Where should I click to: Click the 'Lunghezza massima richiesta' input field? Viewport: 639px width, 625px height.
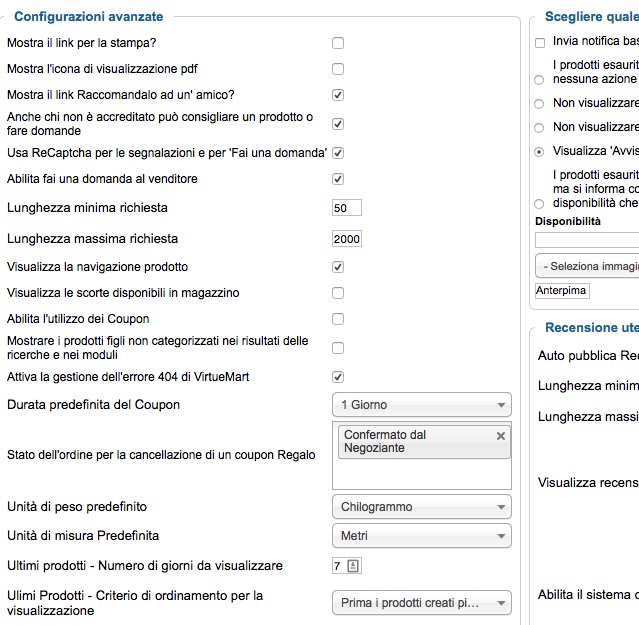point(347,239)
